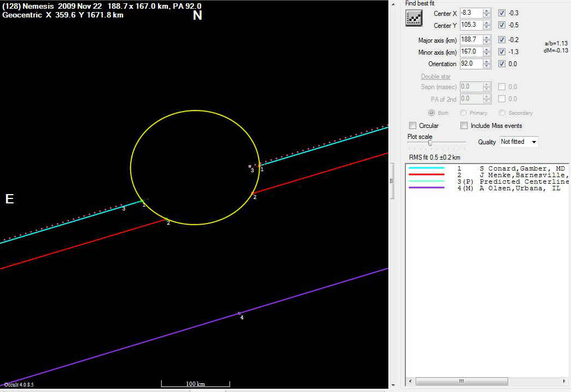Click the a/b=1.13 ratio text
This screenshot has width=571, height=392.
point(556,43)
